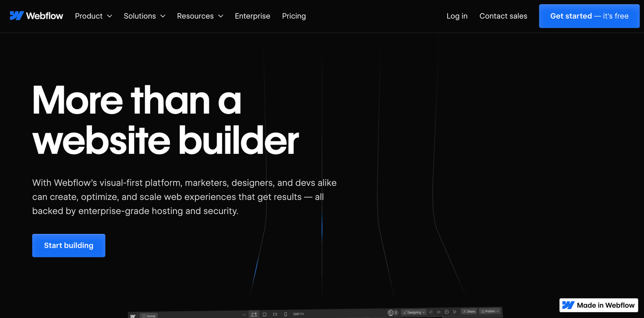644x318 pixels.
Task: Click Get started — it's free button
Action: point(589,16)
